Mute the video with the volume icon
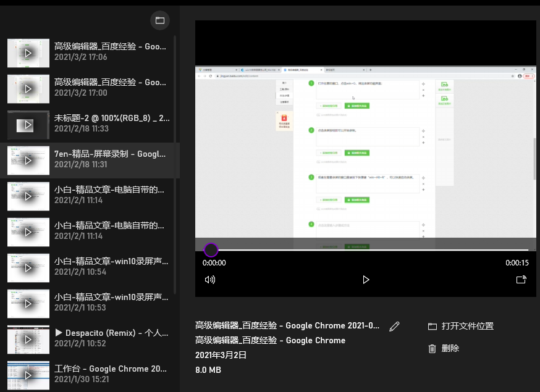 click(210, 280)
